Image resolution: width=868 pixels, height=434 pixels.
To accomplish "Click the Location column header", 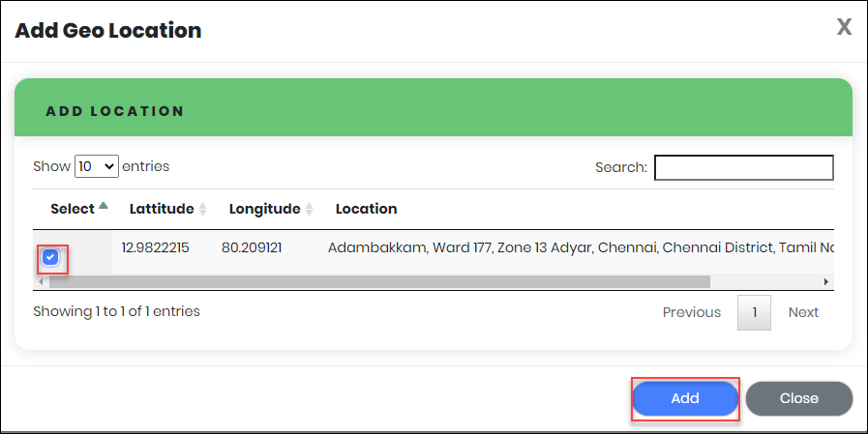I will point(366,209).
